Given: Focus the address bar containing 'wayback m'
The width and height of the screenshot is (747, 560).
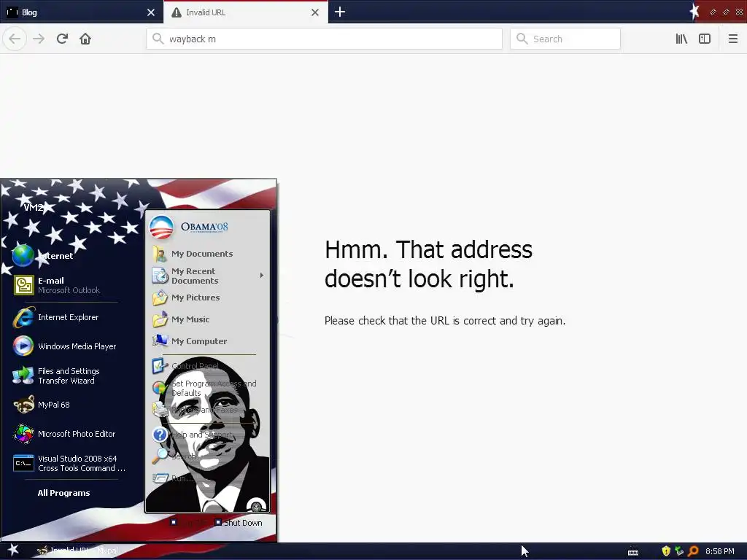Looking at the screenshot, I should pos(324,39).
